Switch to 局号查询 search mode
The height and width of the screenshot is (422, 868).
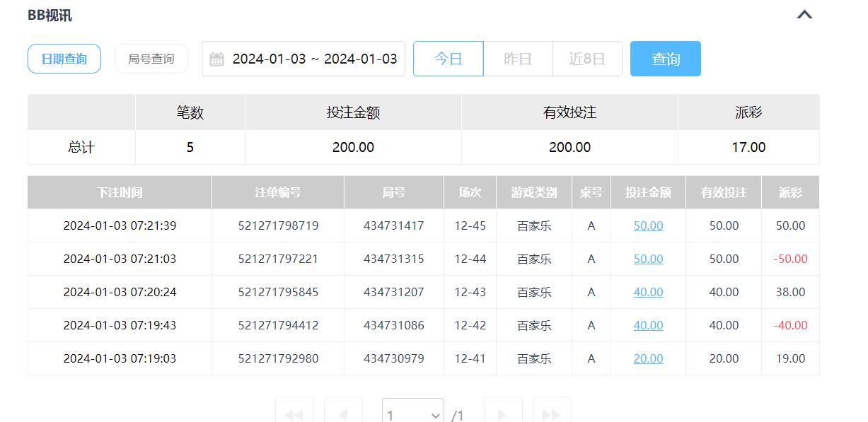(151, 59)
